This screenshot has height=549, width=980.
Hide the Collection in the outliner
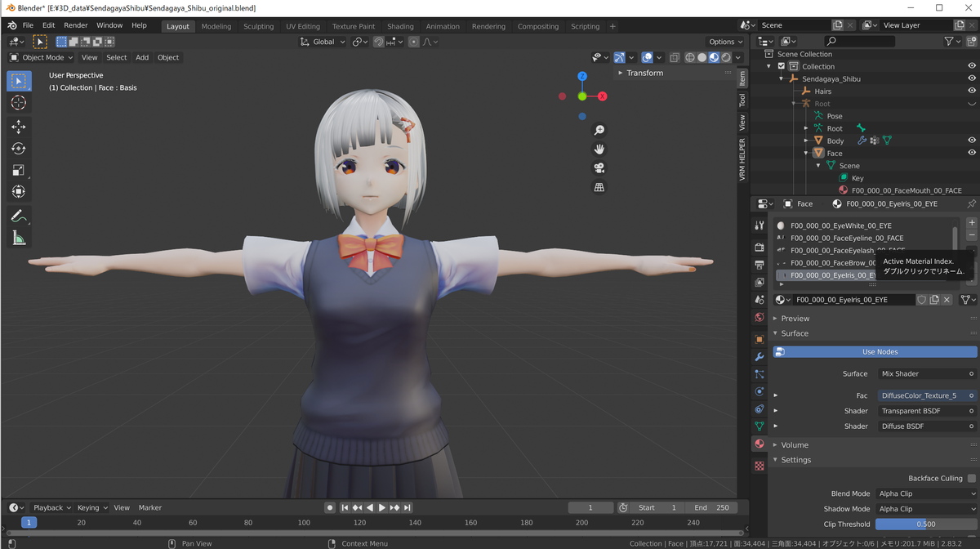tap(972, 66)
